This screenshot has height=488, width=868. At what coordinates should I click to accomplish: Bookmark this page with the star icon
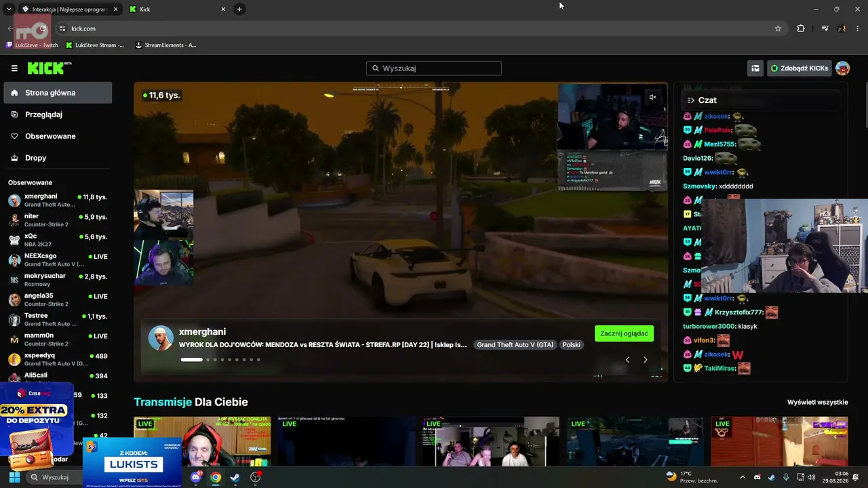point(778,28)
